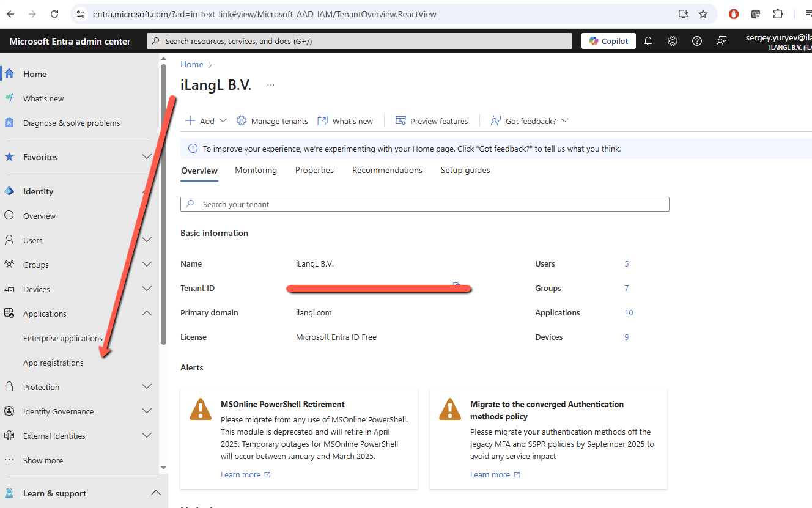Switch to the Overview tab
This screenshot has width=812, height=508.
click(x=199, y=171)
